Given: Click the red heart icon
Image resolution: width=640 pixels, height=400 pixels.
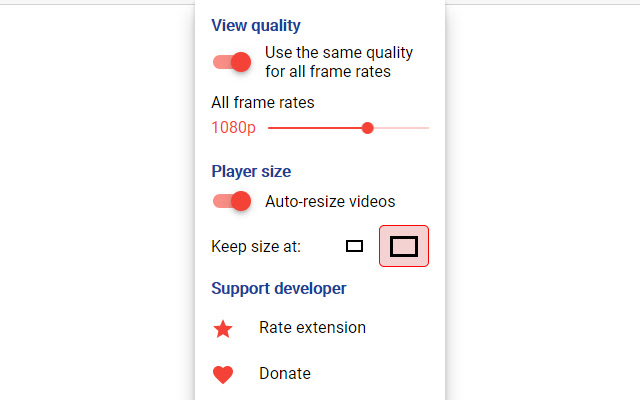Looking at the screenshot, I should 223,374.
